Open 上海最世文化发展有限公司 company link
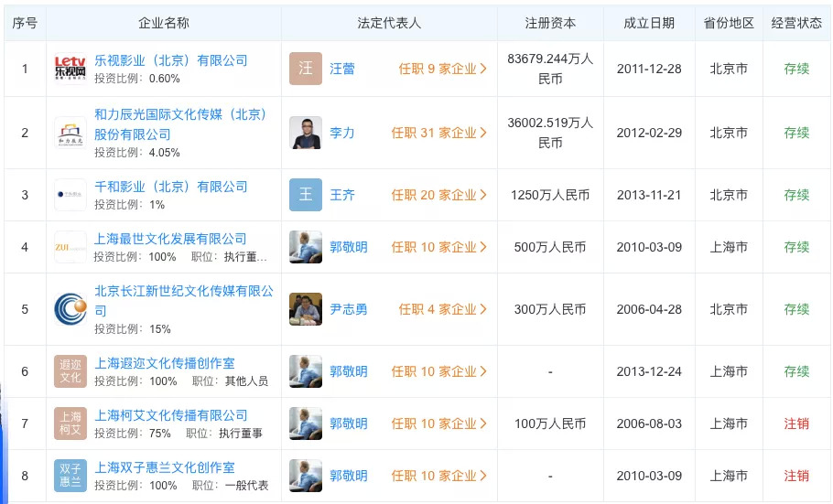 [171, 239]
